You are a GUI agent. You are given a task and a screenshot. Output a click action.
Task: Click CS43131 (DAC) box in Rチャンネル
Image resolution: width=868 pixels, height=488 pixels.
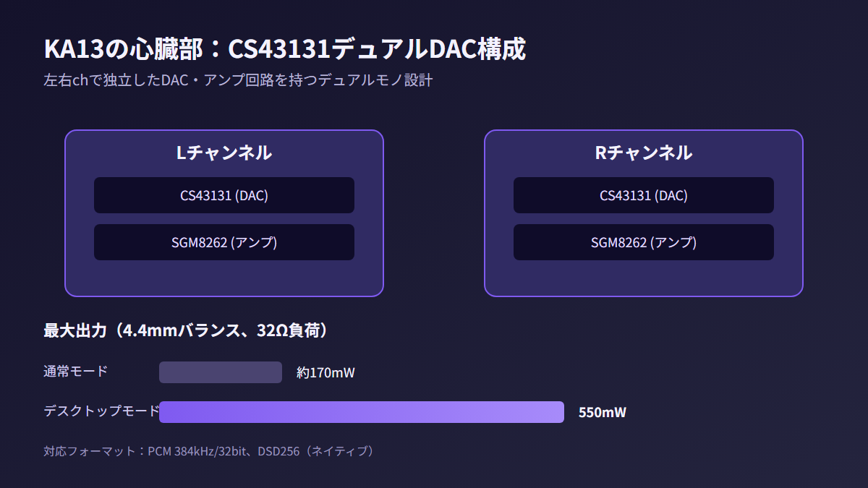click(x=644, y=195)
